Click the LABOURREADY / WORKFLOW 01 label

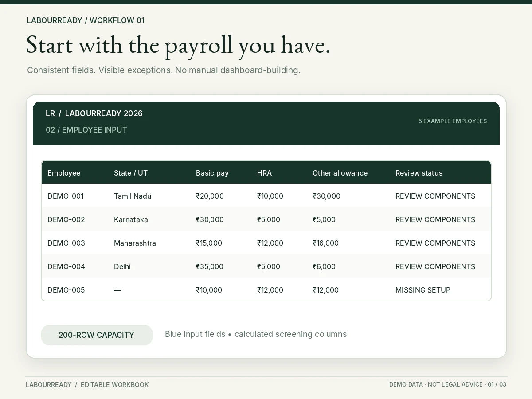86,20
